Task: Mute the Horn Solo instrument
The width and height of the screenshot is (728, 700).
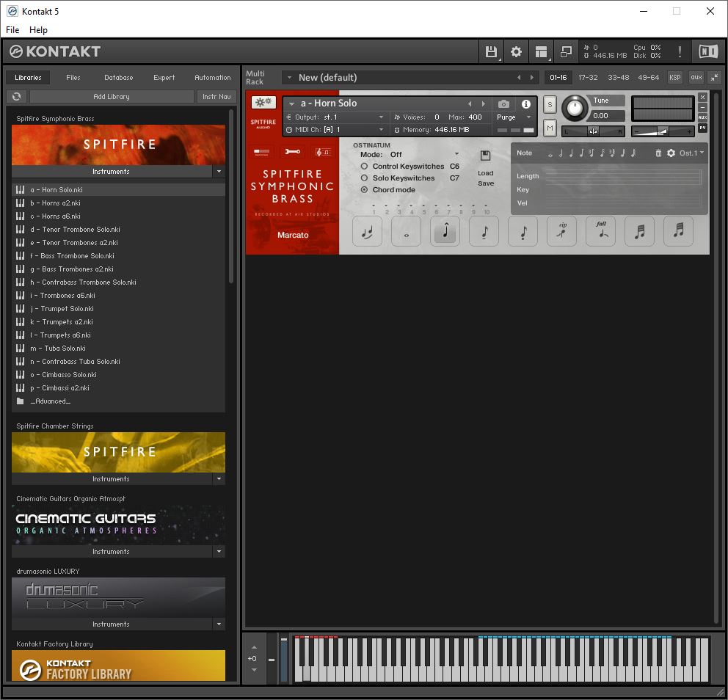Action: (x=550, y=128)
